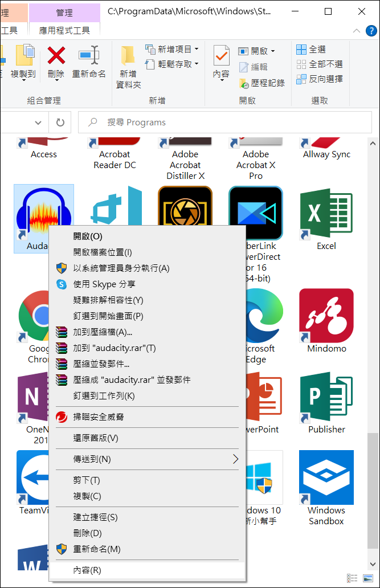
Task: Choose 使用 Skype 分享
Action: (x=147, y=284)
